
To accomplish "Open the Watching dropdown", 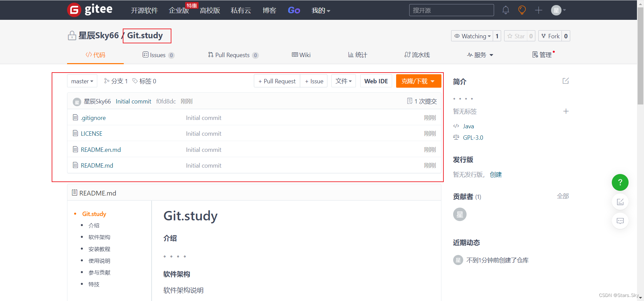I will [472, 36].
